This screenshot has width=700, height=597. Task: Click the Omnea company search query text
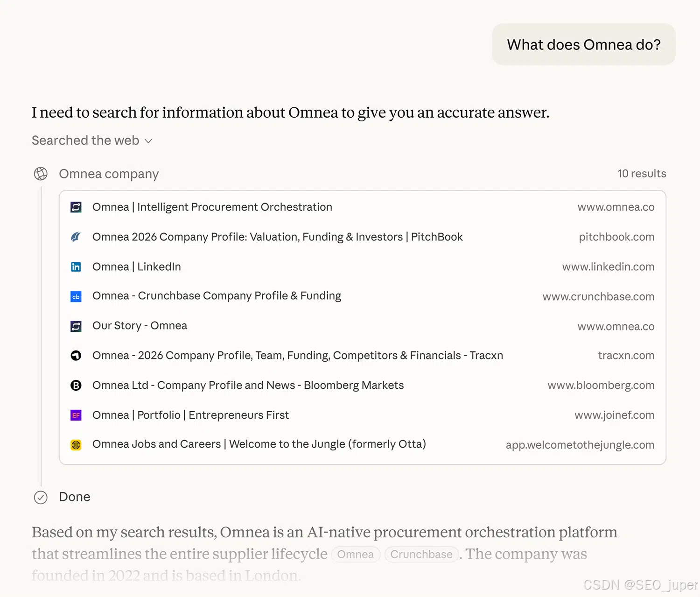[x=109, y=174]
